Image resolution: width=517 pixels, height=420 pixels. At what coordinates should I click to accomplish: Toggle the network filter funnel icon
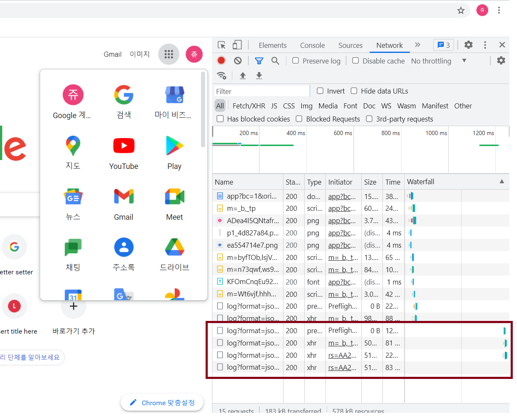click(x=259, y=61)
